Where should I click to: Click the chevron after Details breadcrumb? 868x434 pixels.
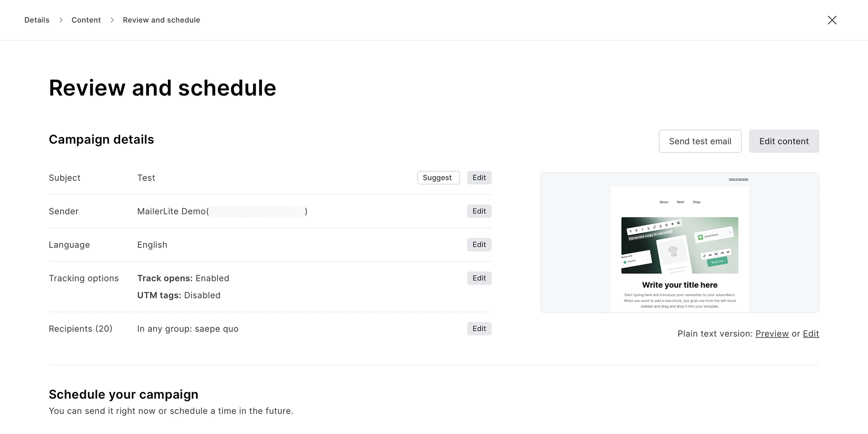tap(61, 20)
